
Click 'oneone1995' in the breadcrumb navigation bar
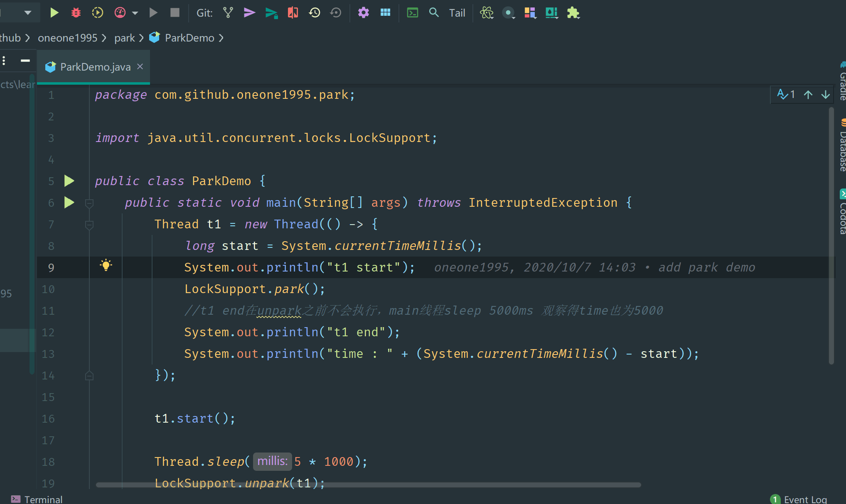(x=68, y=38)
